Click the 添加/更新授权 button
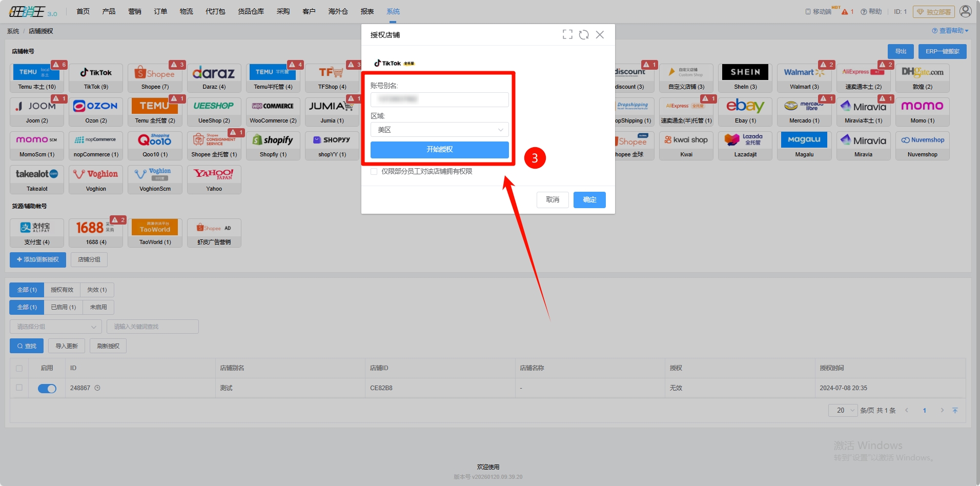 coord(38,260)
